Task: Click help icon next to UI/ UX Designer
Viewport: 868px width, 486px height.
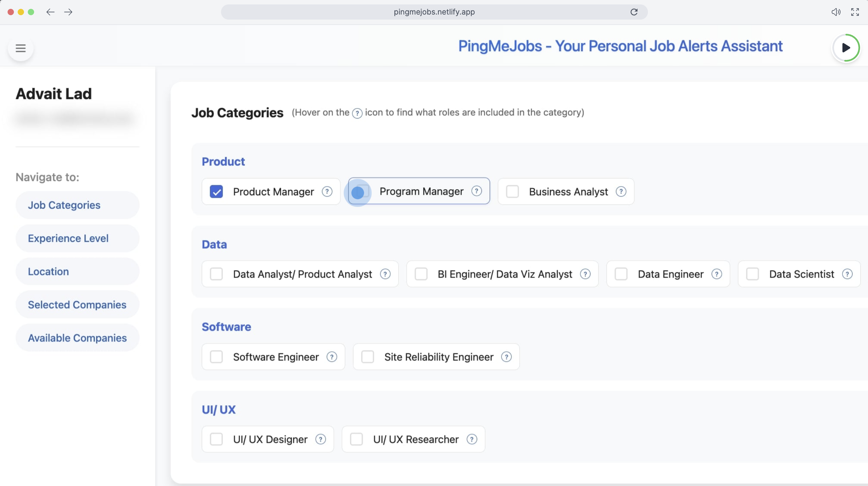Action: point(320,440)
